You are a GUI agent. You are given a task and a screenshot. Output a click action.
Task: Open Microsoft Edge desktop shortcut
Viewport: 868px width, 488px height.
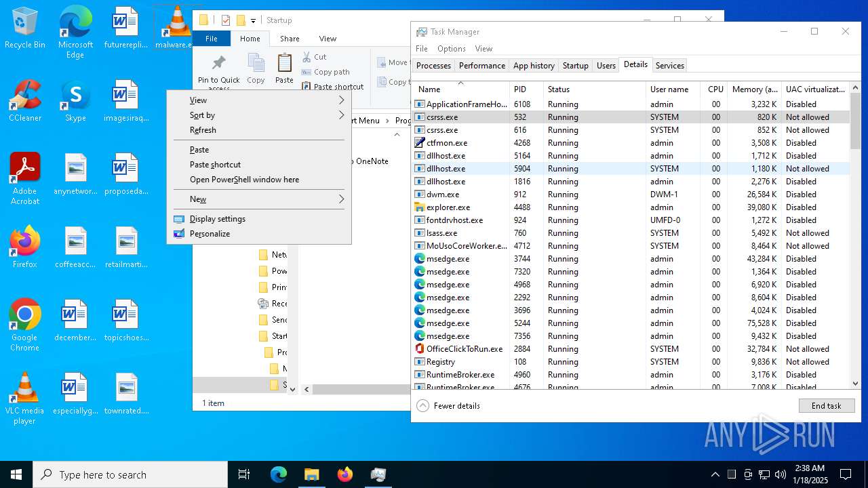coord(75,32)
